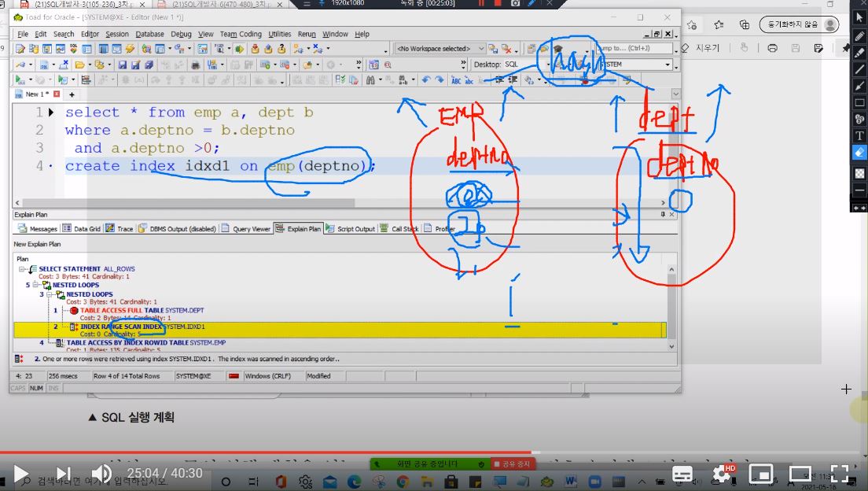Click the Save All stacked-disks icon
Image resolution: width=868 pixels, height=491 pixels.
point(149,65)
